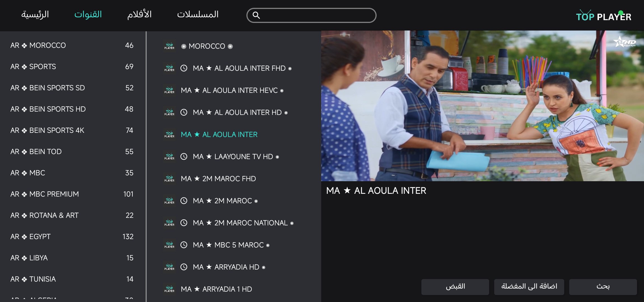The height and width of the screenshot is (302, 644).
Task: Select AR BEIN SPORTS 4K category
Action: point(72,130)
